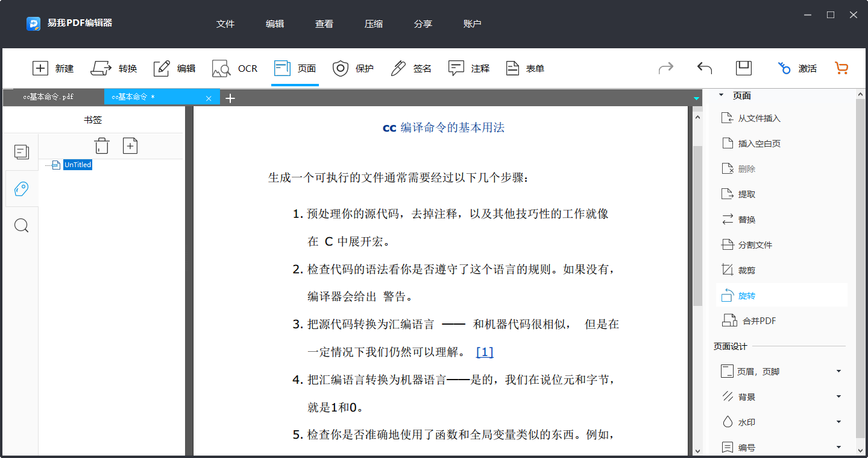Click the document title cc 编译命令的基本用法
Screen dimensions: 868x458
click(x=444, y=128)
